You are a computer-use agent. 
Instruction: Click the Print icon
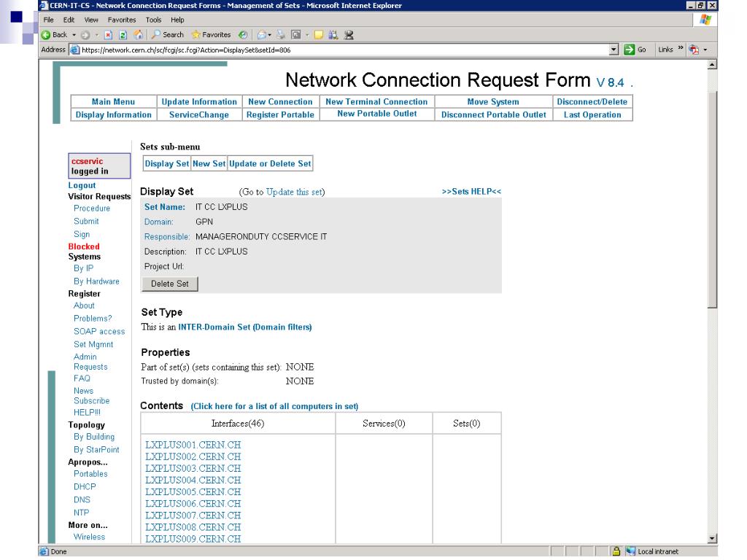[281, 35]
